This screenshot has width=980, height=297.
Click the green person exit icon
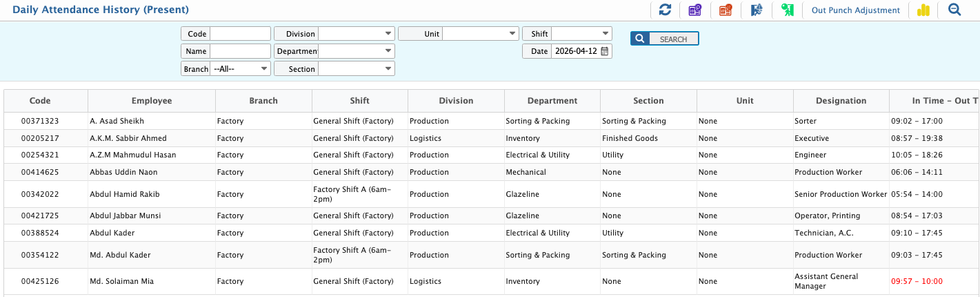pyautogui.click(x=787, y=10)
